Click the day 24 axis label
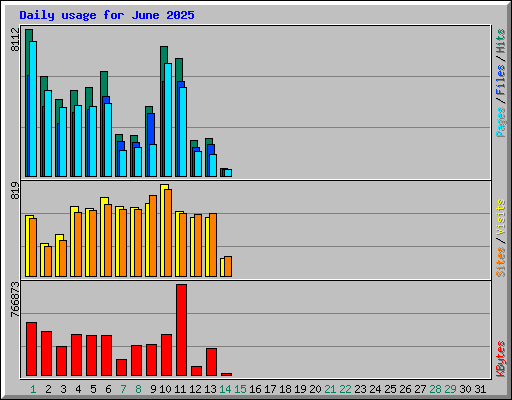The width and height of the screenshot is (512, 400). (375, 389)
